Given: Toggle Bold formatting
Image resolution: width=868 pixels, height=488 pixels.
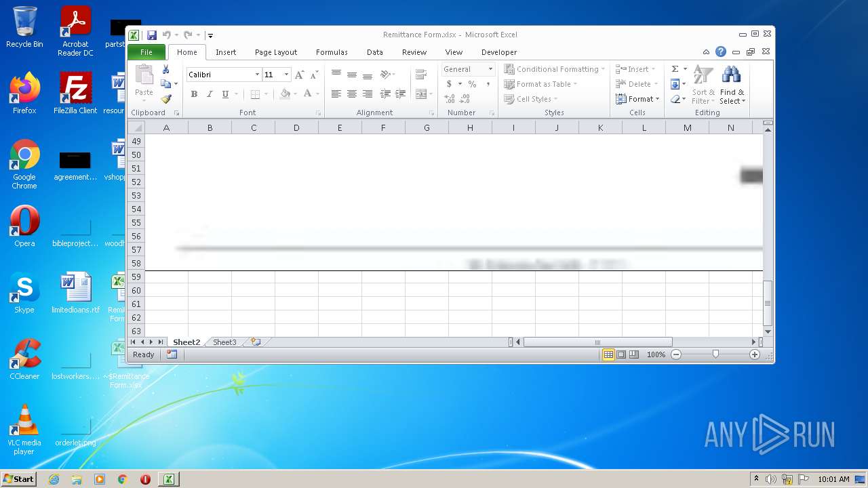Looking at the screenshot, I should click(x=194, y=94).
